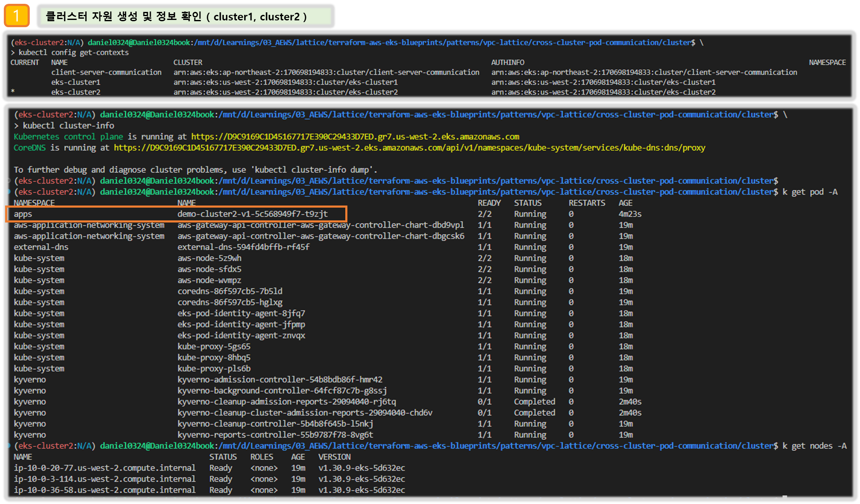Viewport: 860px width, 504px height.
Task: Click the version 'v1.30.9-eks-5d632ec' of node ip-10-0-20-77
Action: click(361, 468)
